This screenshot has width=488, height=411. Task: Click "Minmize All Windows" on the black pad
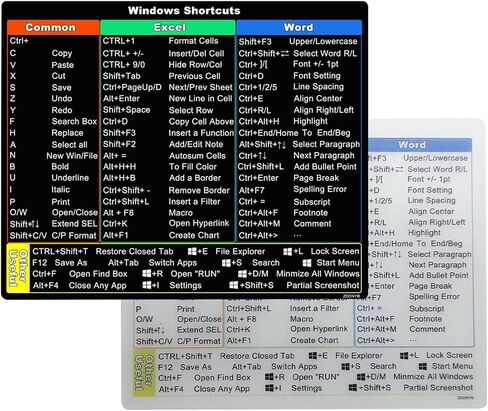point(318,274)
